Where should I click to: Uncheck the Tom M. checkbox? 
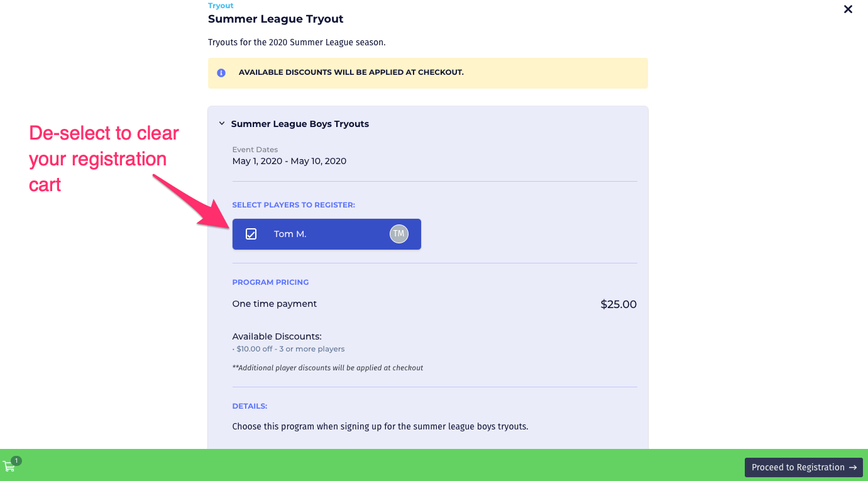tap(251, 234)
